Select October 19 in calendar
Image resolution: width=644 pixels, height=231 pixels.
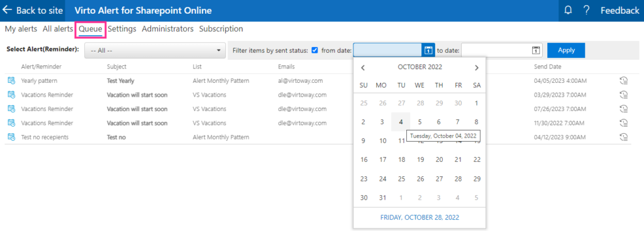[419, 159]
